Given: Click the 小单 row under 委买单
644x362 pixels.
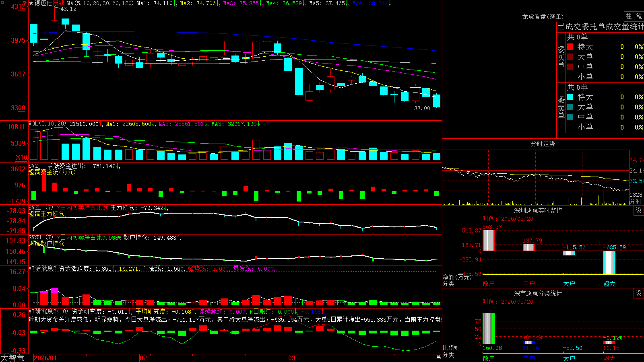Looking at the screenshot, I should pyautogui.click(x=605, y=77).
